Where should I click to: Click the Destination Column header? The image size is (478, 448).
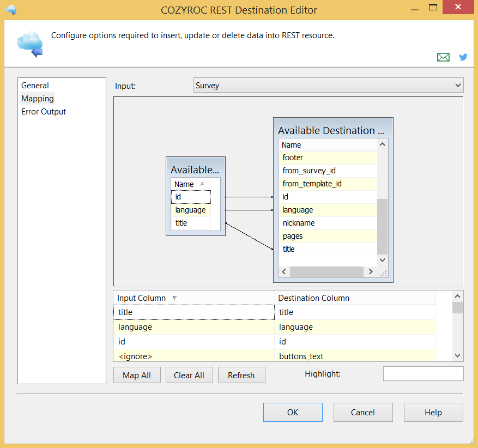click(x=355, y=298)
